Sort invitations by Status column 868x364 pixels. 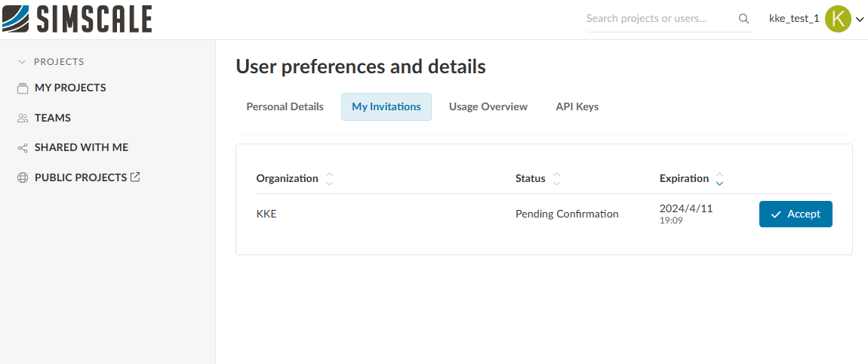[x=556, y=179]
